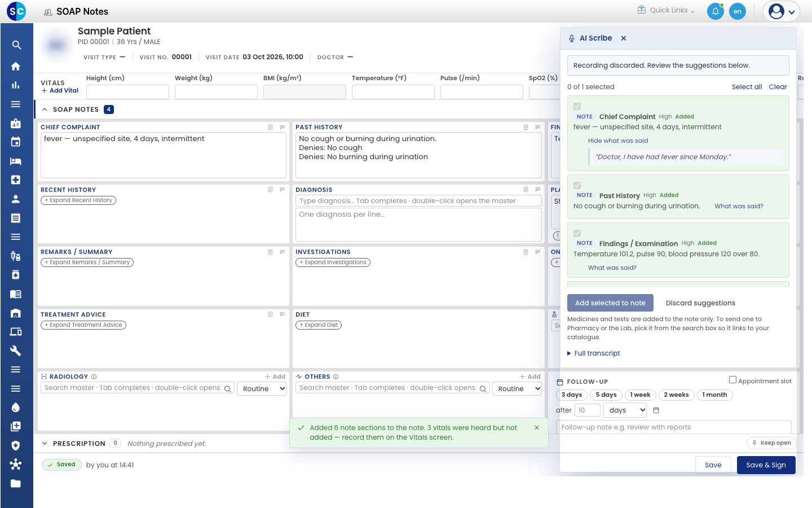812x508 pixels.
Task: Open the Quick Links menu
Action: [x=666, y=10]
